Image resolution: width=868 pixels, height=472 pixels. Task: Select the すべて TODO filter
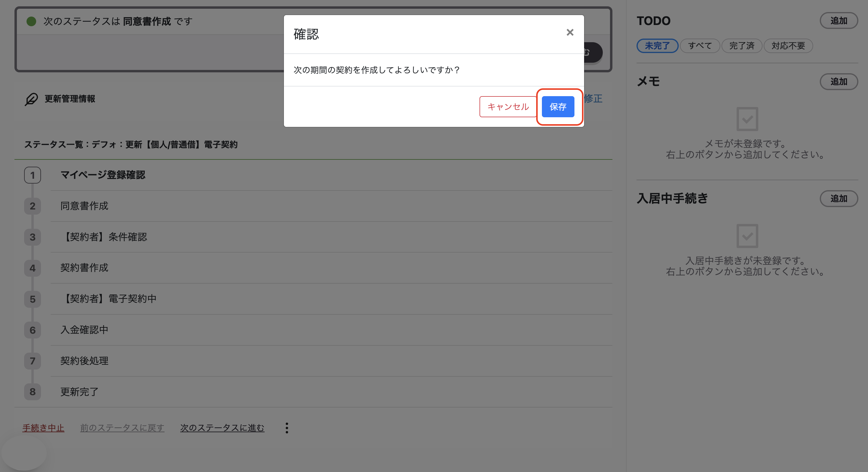700,46
